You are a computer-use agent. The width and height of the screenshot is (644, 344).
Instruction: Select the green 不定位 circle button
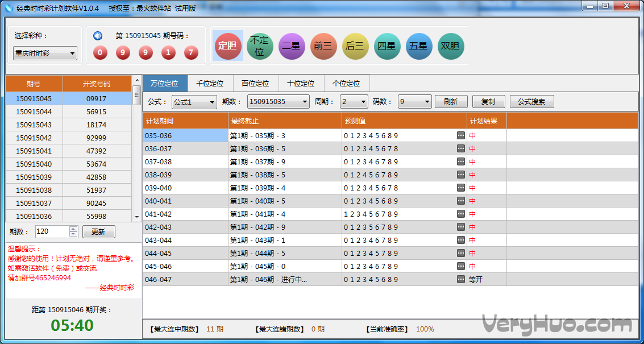[260, 46]
